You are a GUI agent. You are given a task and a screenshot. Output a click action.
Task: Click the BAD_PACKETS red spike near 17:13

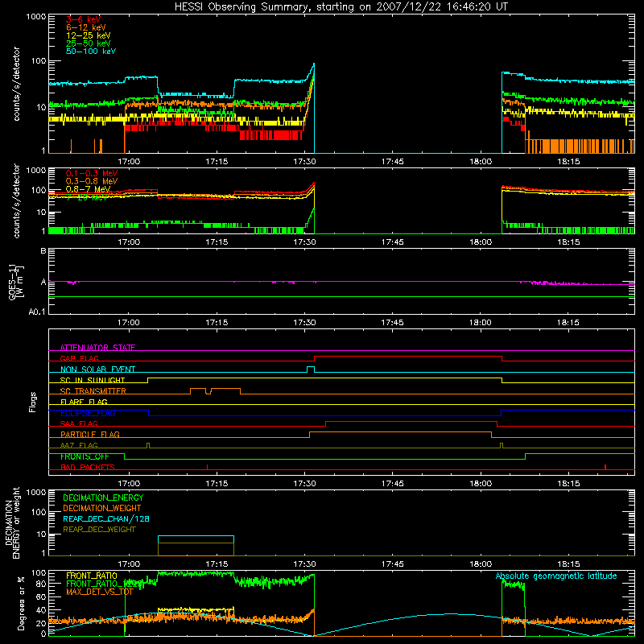pos(207,467)
